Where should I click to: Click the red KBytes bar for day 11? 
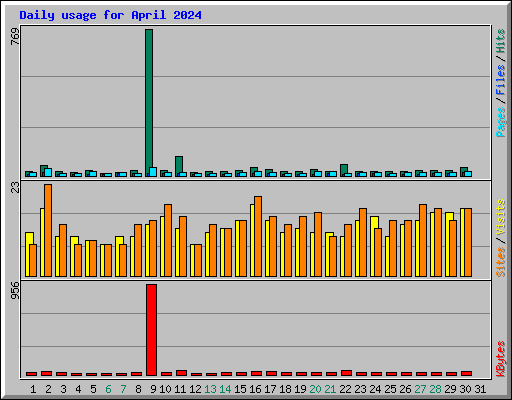click(181, 373)
